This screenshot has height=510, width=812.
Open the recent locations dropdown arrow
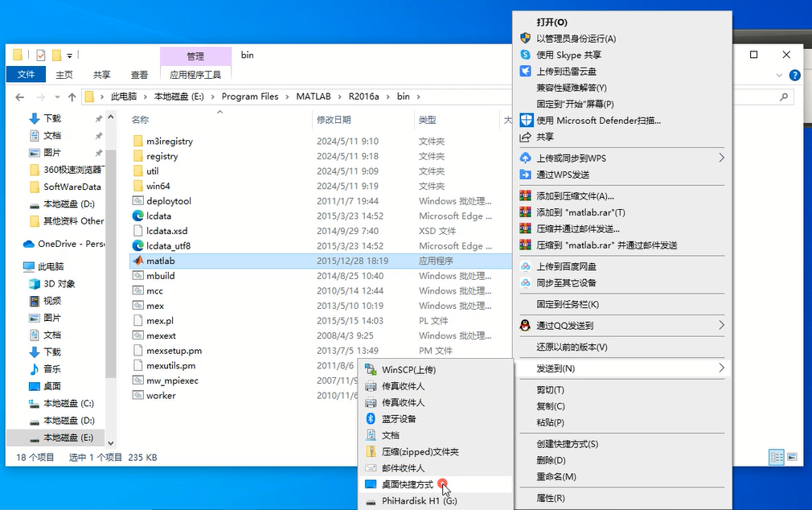[57, 97]
